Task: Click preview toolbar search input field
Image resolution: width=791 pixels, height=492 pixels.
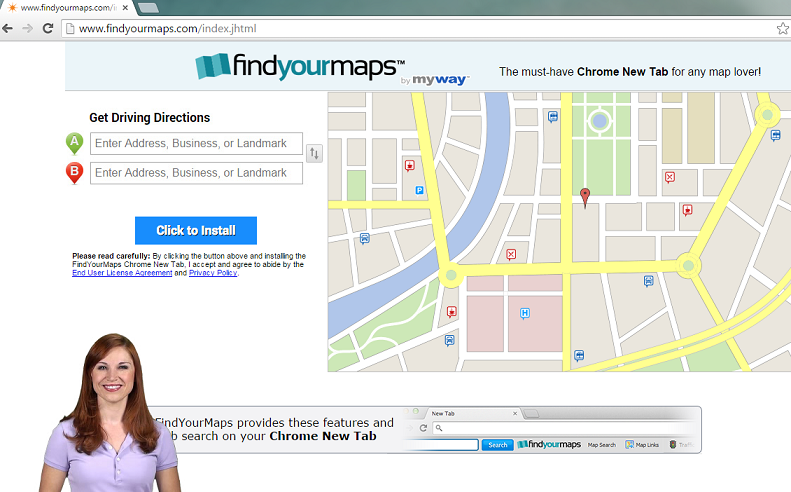Action: [x=442, y=445]
